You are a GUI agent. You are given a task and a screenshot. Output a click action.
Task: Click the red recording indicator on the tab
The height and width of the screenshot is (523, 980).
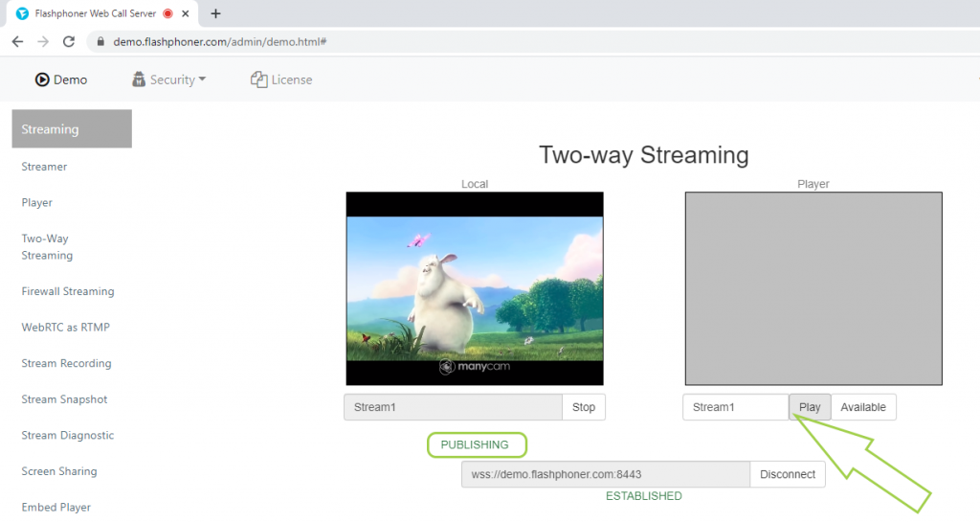(167, 13)
